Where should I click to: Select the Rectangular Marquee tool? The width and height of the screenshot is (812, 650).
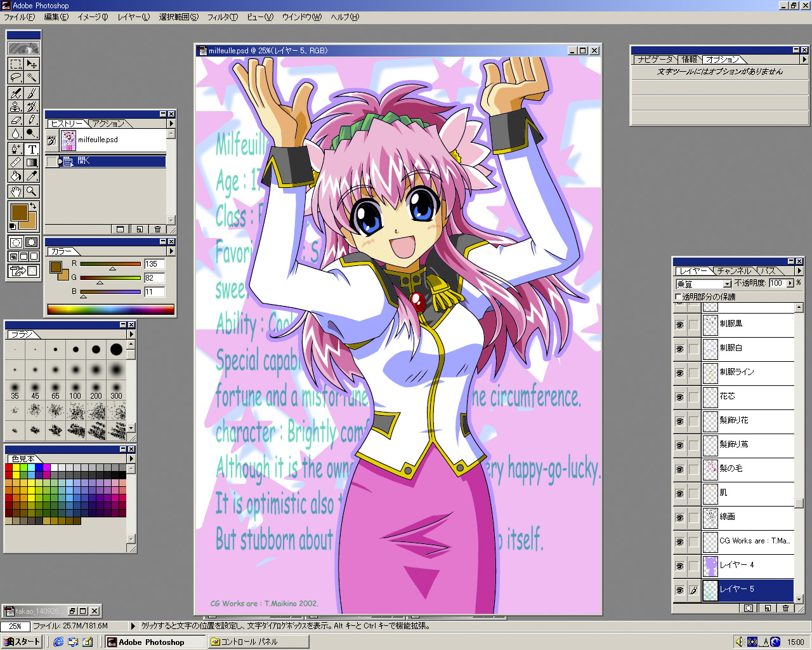coord(16,64)
